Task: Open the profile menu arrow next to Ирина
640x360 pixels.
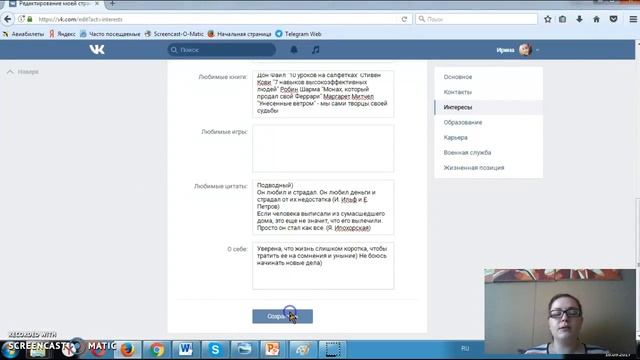Action: [x=538, y=50]
